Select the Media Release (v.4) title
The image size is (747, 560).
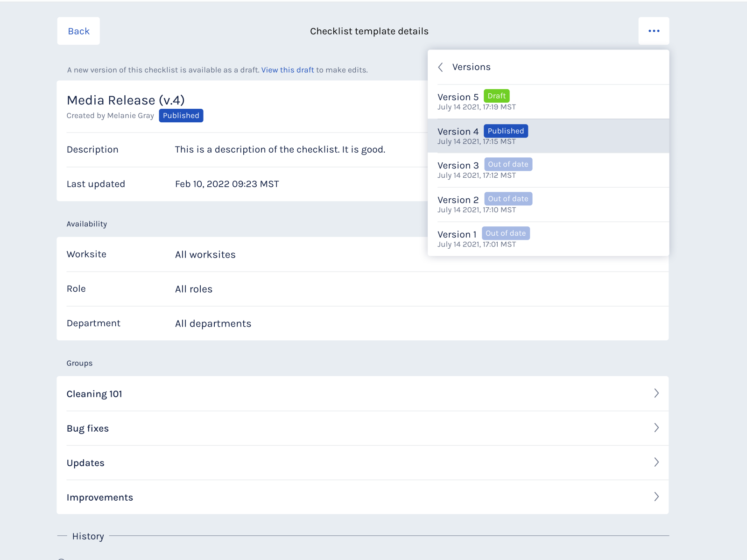126,100
